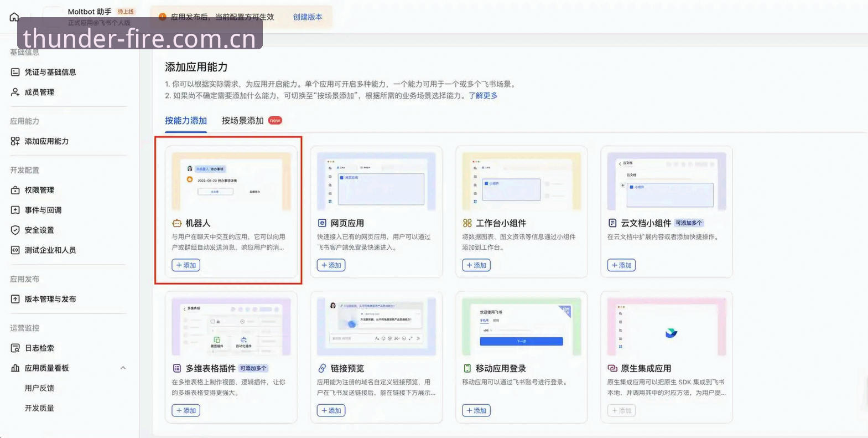Click the 云文档小组件 document icon

tap(612, 223)
